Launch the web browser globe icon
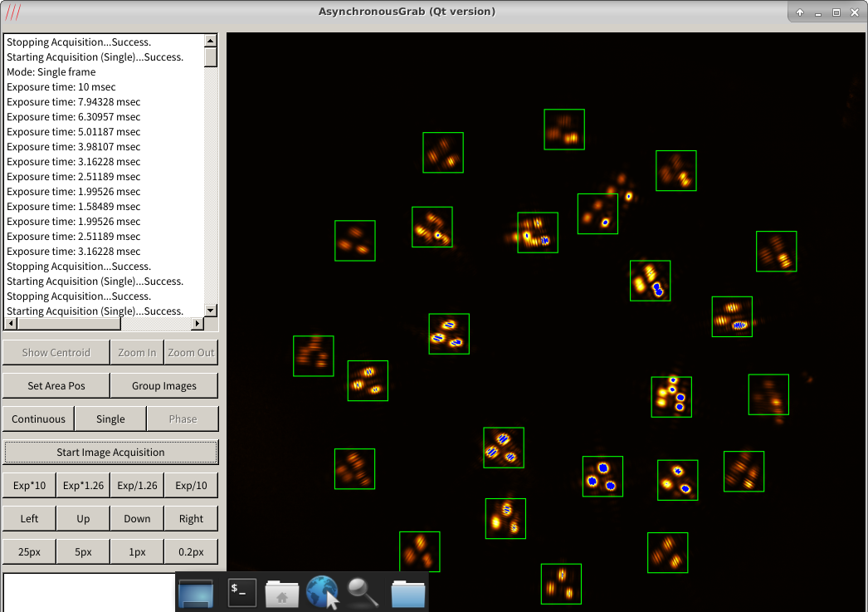Screen dimensions: 868x612 coord(322,591)
